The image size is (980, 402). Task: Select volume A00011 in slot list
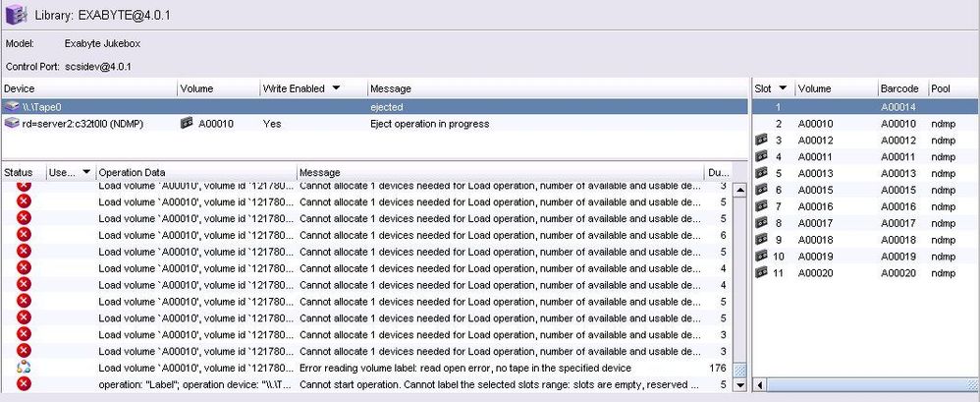click(815, 157)
